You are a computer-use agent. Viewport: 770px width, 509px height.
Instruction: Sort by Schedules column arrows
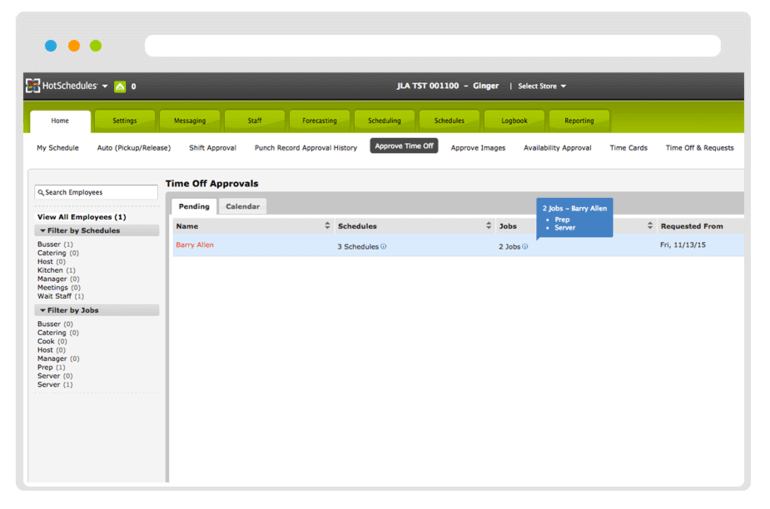pyautogui.click(x=489, y=225)
